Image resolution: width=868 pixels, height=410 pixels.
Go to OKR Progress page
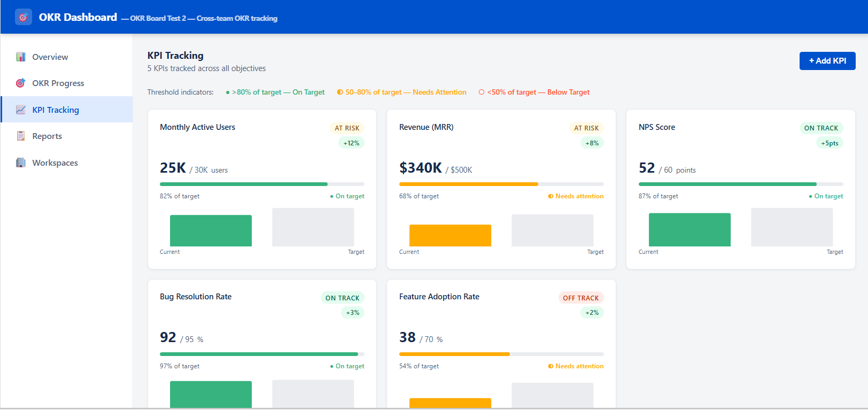click(x=67, y=83)
